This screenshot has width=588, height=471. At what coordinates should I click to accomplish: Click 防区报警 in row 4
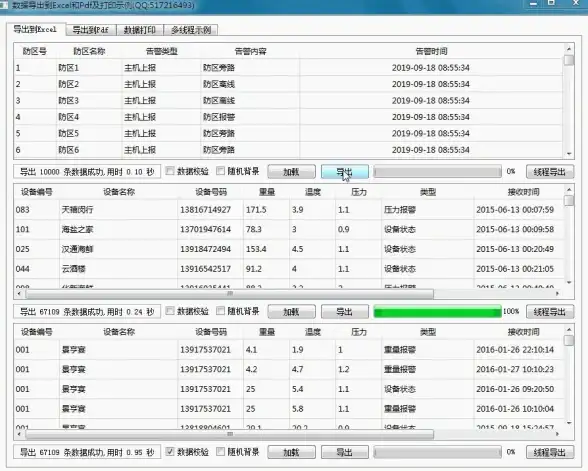tap(250, 117)
